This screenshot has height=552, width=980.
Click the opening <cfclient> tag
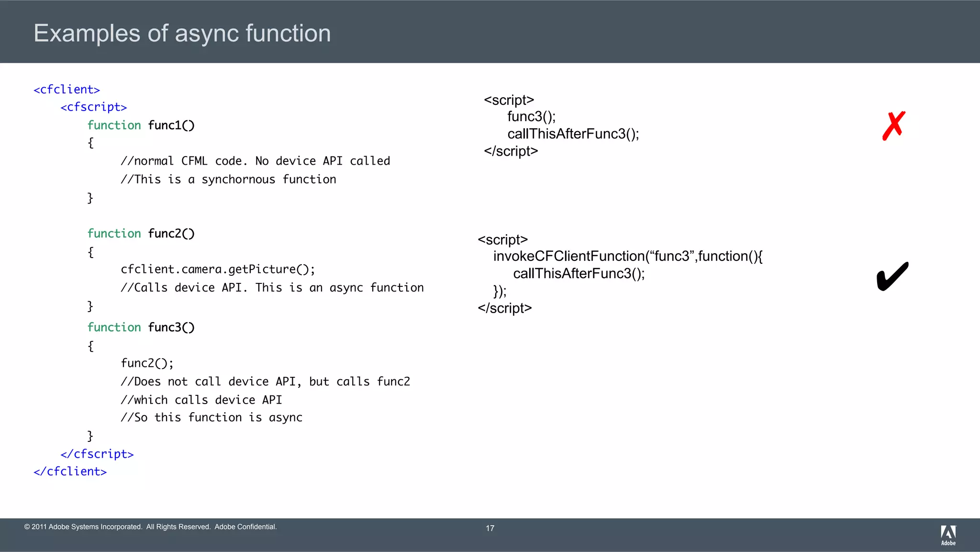coord(67,90)
